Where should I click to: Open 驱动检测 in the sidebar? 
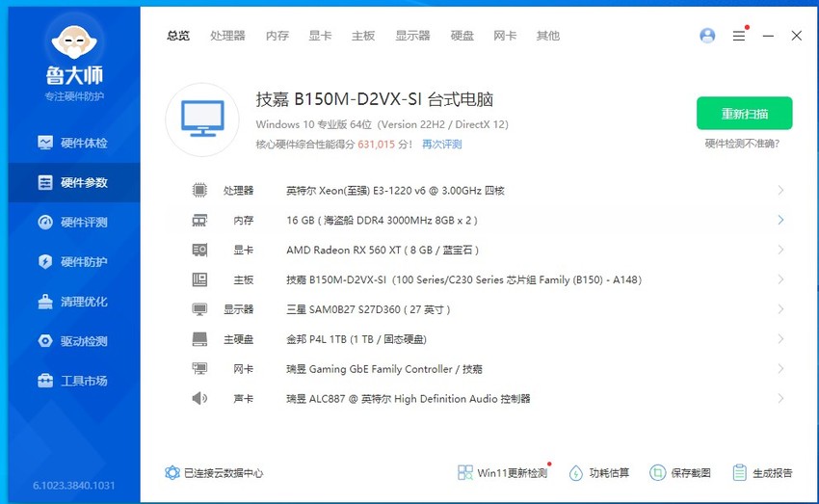point(73,341)
